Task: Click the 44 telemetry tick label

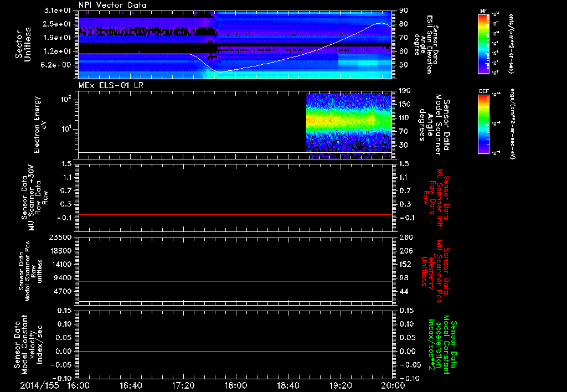Action: pos(404,291)
